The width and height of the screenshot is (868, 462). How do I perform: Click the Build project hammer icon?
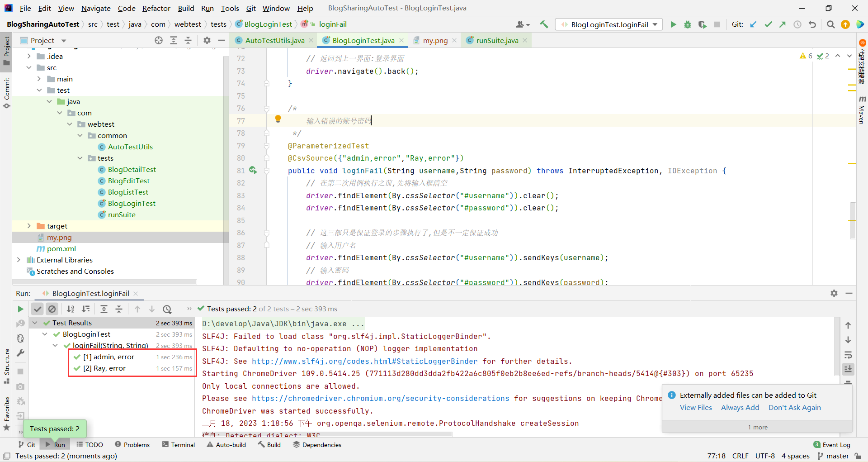pyautogui.click(x=544, y=24)
